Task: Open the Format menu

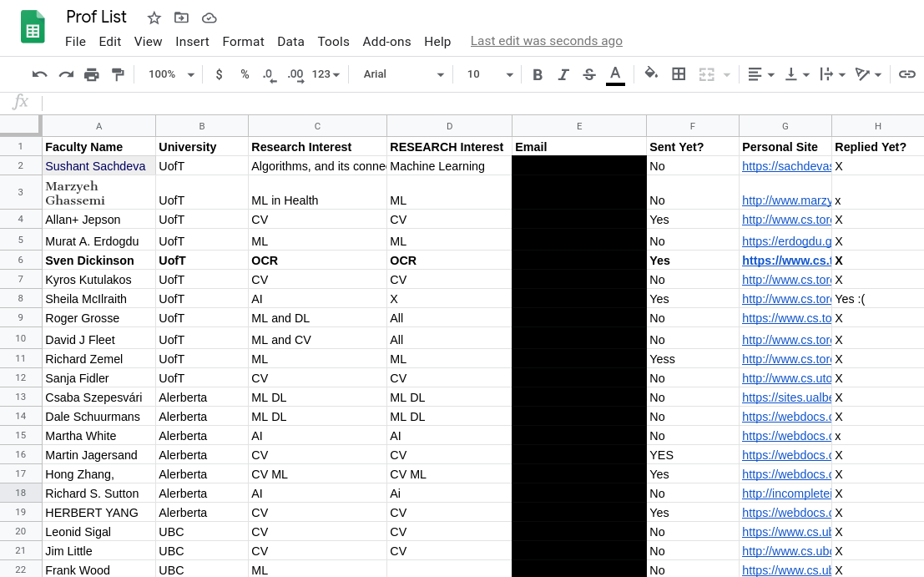Action: click(243, 42)
